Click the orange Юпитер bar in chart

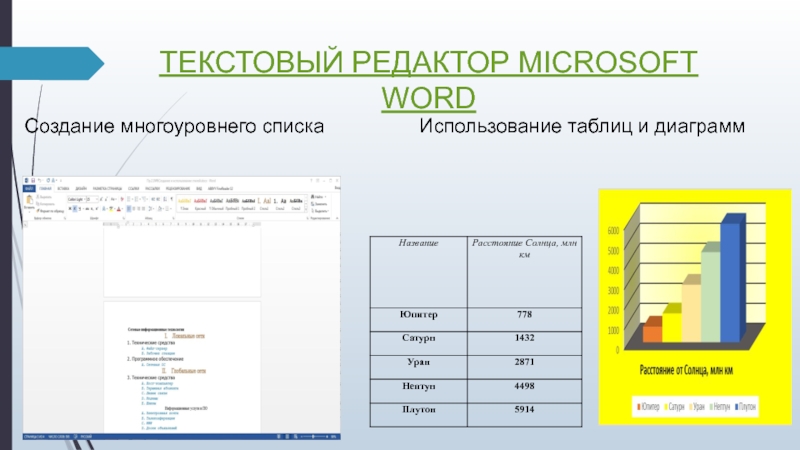pyautogui.click(x=652, y=332)
